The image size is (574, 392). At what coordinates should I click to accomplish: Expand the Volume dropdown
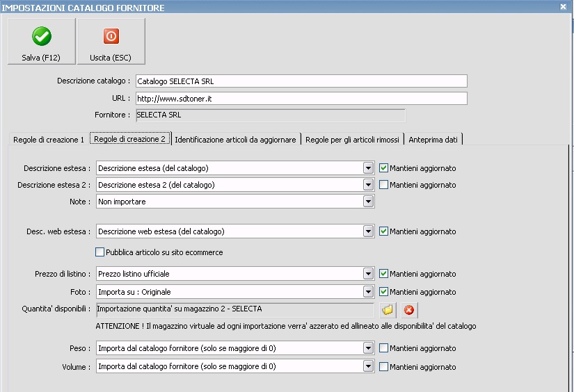pyautogui.click(x=368, y=366)
